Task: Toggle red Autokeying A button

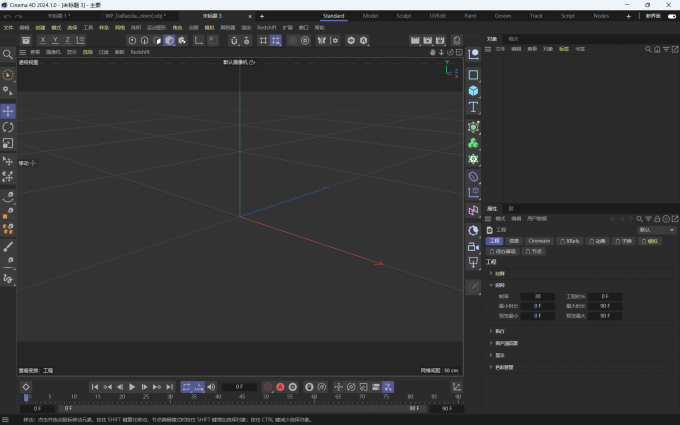Action: [280, 386]
